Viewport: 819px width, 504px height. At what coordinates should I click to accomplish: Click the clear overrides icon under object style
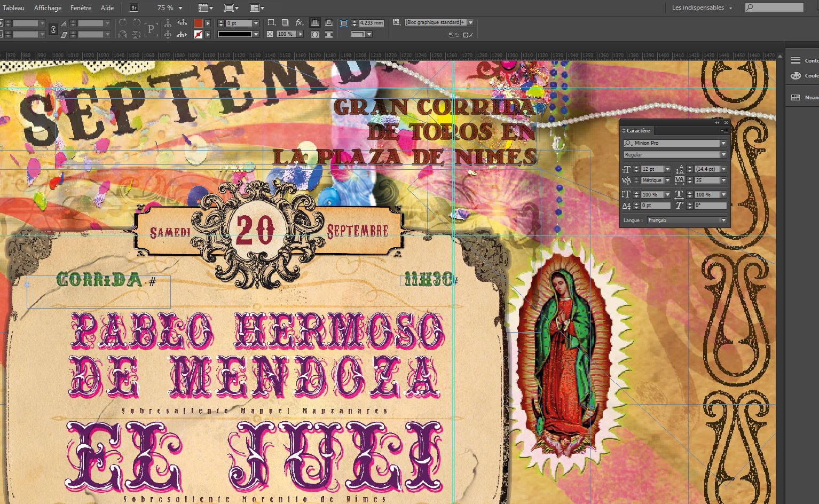click(453, 35)
